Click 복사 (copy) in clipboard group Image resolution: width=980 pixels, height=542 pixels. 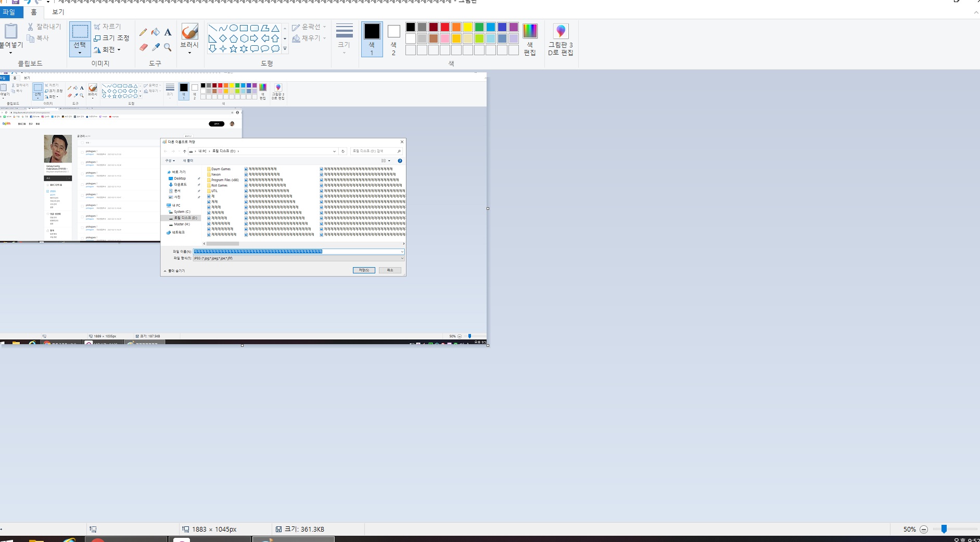[x=38, y=38]
